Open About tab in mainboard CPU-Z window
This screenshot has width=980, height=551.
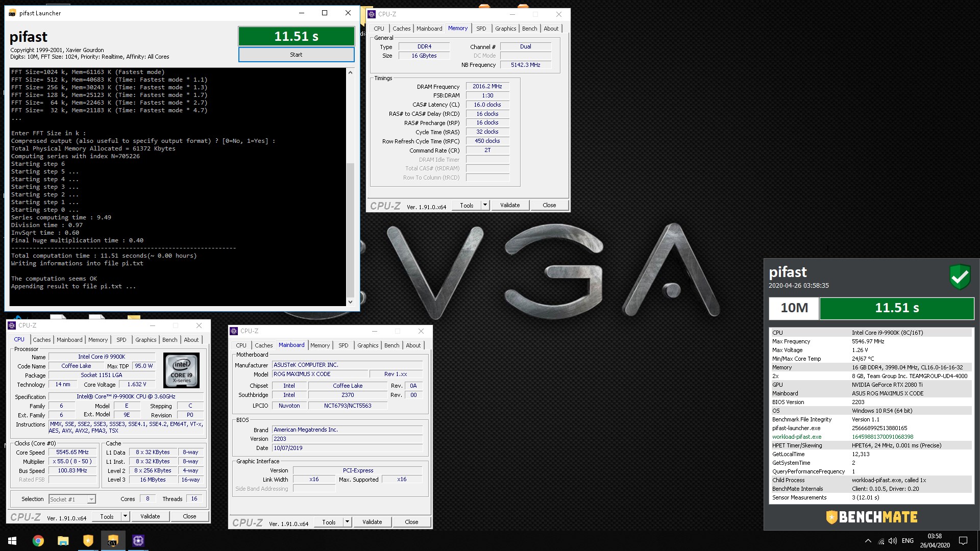pos(413,345)
